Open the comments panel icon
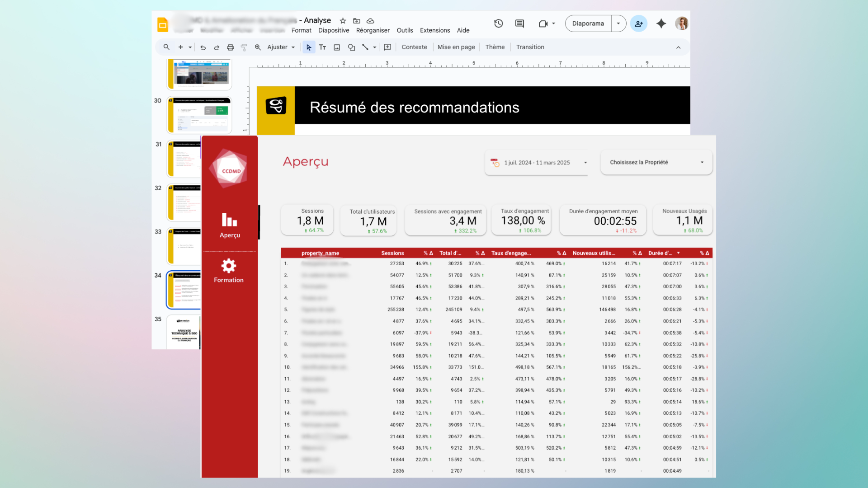 point(519,23)
